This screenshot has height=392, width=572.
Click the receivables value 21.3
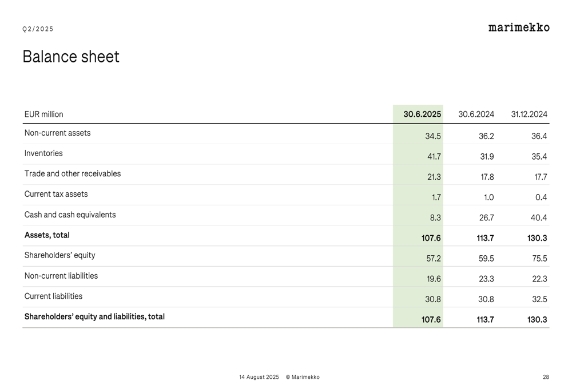click(x=434, y=177)
